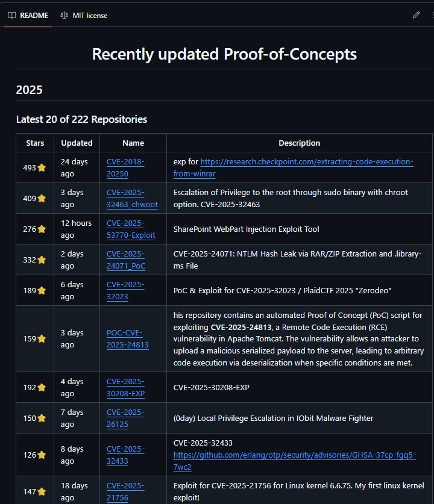Screen dimensions: 434x504
Task: Click the Updated column header
Action: (x=77, y=143)
